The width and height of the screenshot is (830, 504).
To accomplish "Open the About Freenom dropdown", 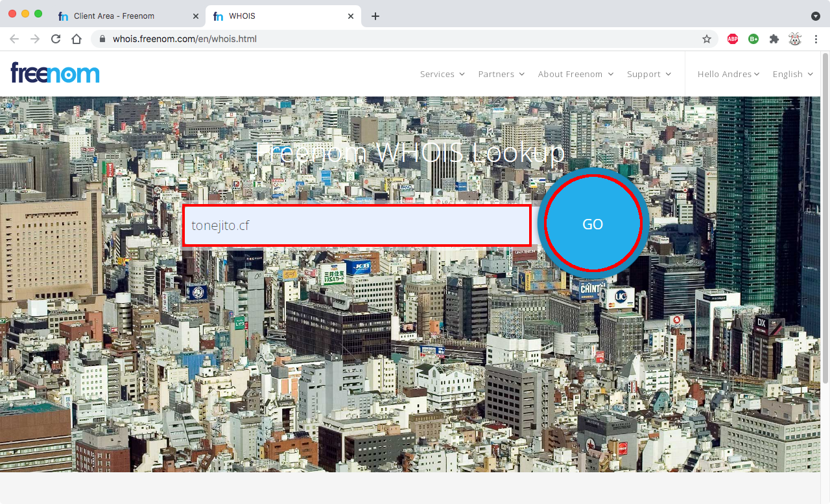I will point(575,74).
